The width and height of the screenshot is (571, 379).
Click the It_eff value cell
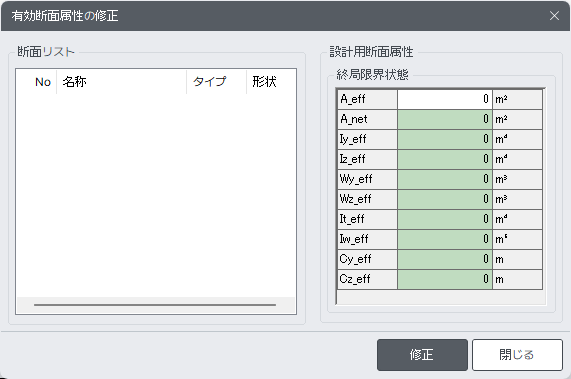(445, 220)
